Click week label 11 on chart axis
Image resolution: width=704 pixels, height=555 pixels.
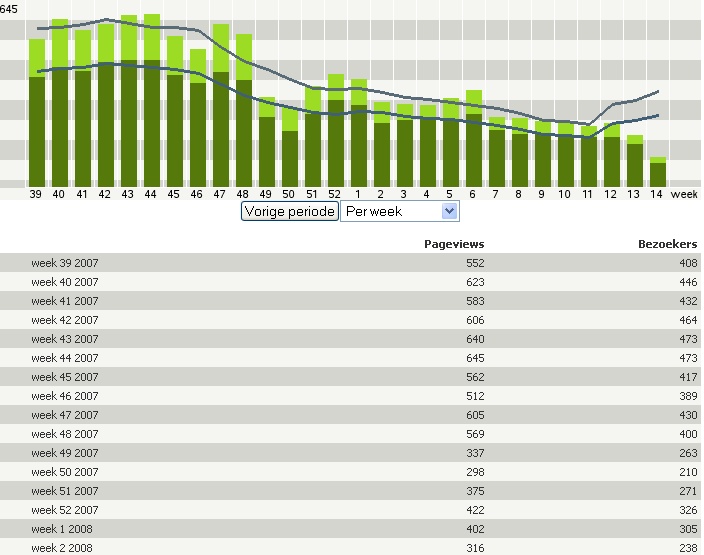point(588,194)
